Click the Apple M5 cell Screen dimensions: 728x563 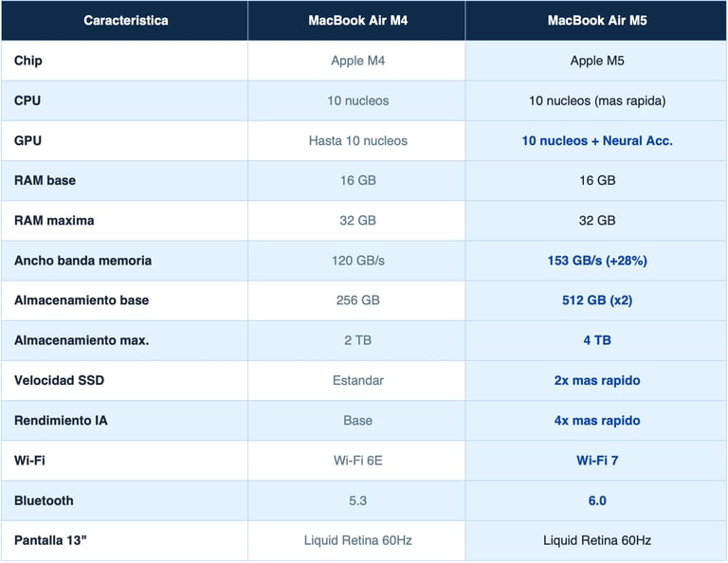(x=597, y=61)
